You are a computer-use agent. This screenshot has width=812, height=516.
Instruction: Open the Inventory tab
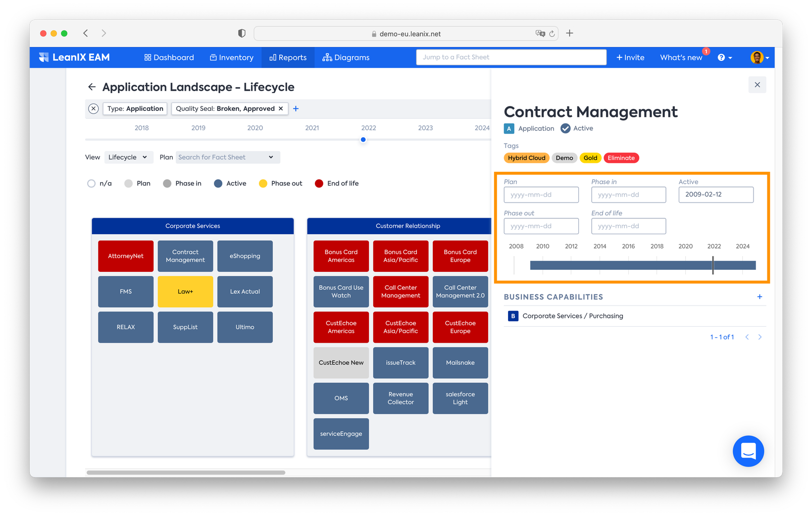pos(232,57)
